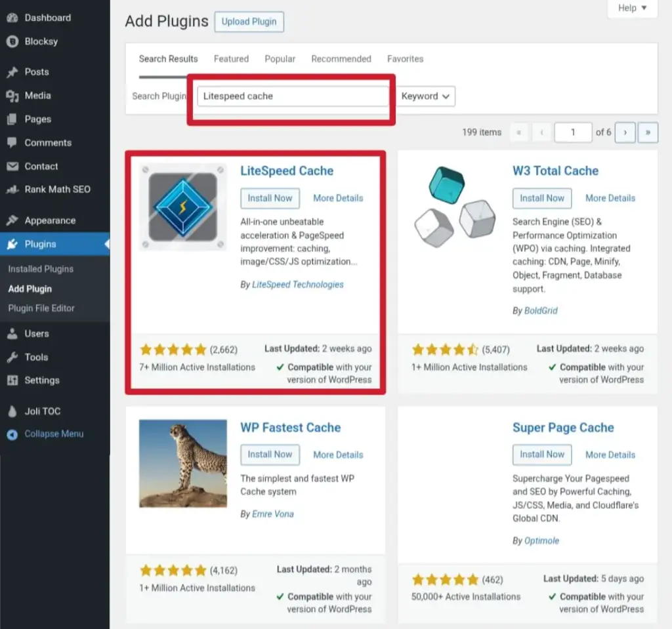The image size is (672, 629).
Task: Switch to Favorites plugins tab
Action: (405, 59)
